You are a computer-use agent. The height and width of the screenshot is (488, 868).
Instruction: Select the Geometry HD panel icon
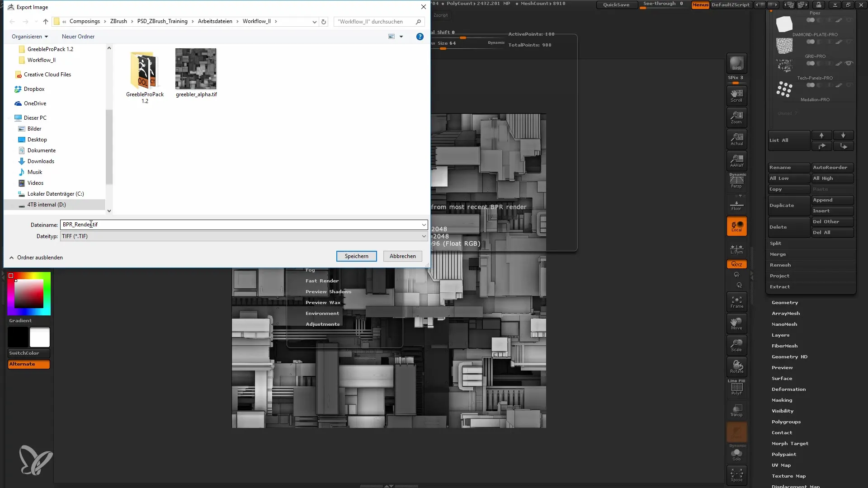tap(789, 357)
